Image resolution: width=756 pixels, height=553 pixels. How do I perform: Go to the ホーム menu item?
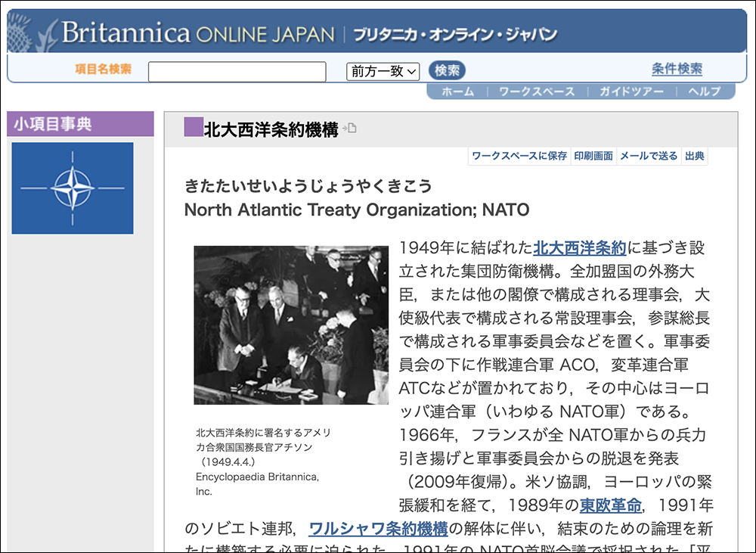tap(458, 92)
